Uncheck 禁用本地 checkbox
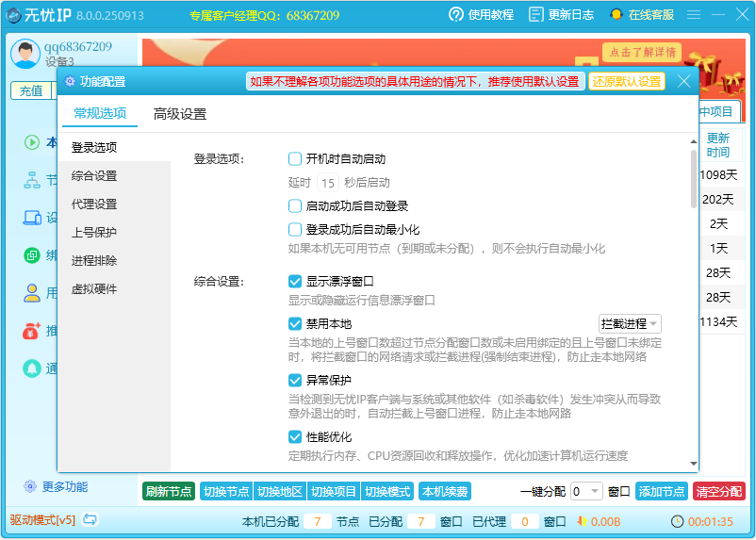The height and width of the screenshot is (540, 756). (x=295, y=323)
